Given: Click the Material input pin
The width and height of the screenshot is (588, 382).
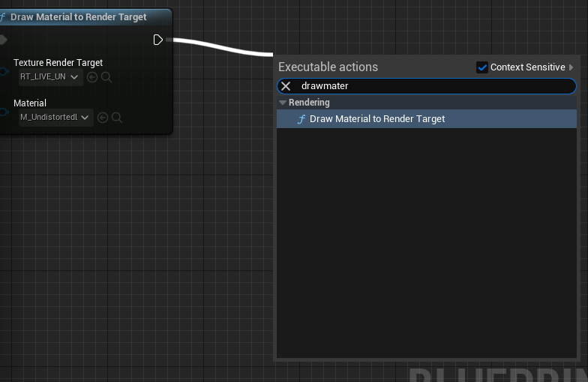Looking at the screenshot, I should [x=3, y=112].
